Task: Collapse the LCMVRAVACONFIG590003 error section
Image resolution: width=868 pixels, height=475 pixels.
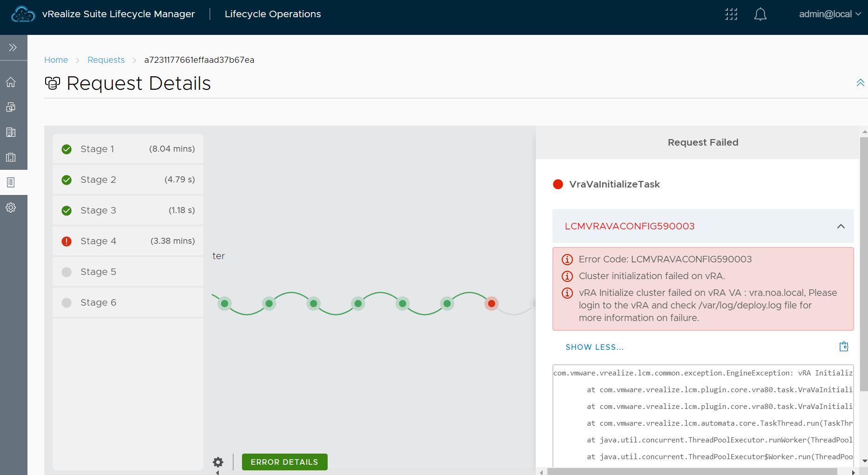Action: 841,227
